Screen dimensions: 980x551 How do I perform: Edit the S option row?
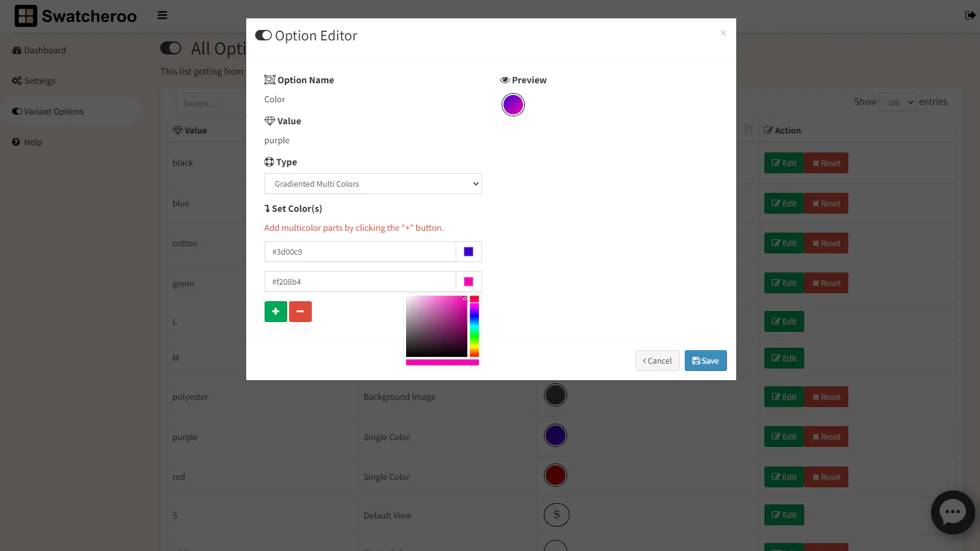pyautogui.click(x=784, y=515)
